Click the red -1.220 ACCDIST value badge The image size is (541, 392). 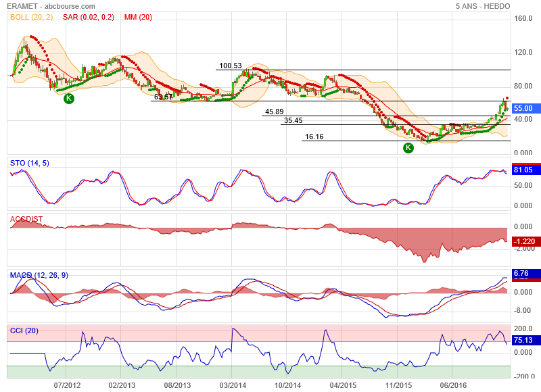(524, 241)
